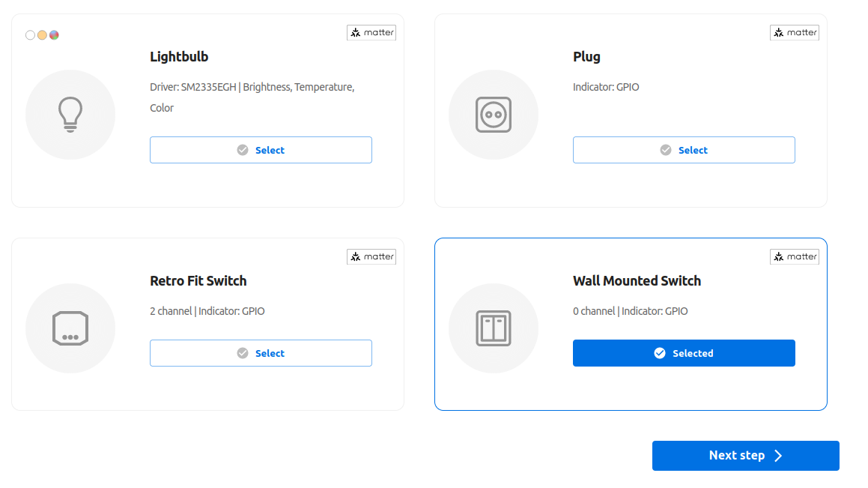Click the Lightbulb title text
This screenshot has width=868, height=488.
[x=179, y=56]
